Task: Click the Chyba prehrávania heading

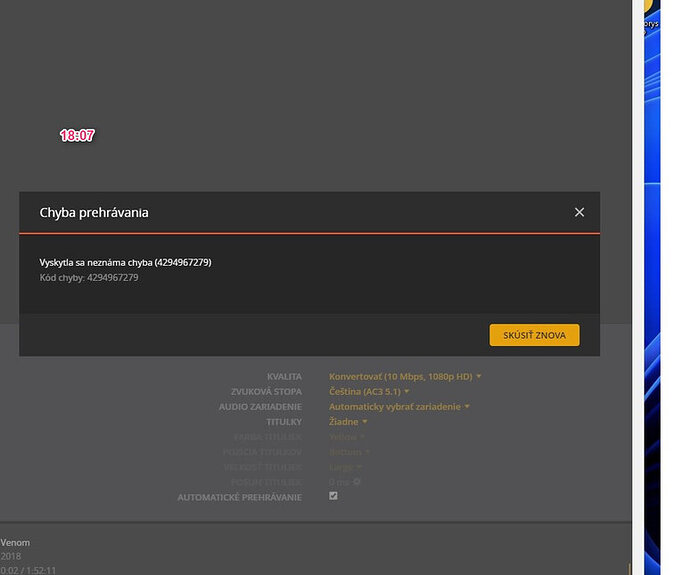Action: (x=94, y=212)
